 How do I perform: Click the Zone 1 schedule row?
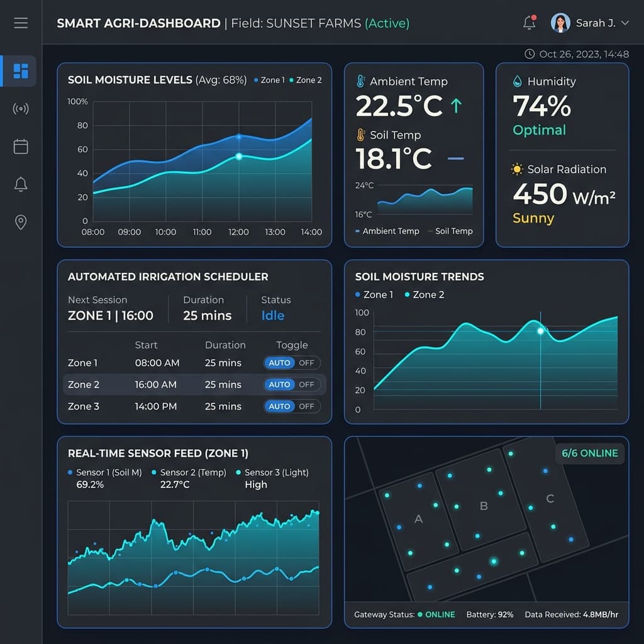194,363
